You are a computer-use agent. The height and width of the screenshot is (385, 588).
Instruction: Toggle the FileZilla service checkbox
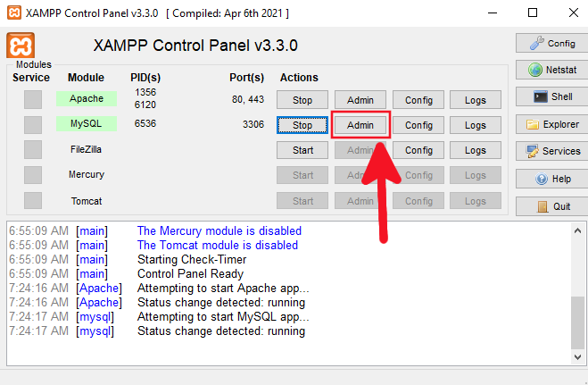click(x=33, y=150)
